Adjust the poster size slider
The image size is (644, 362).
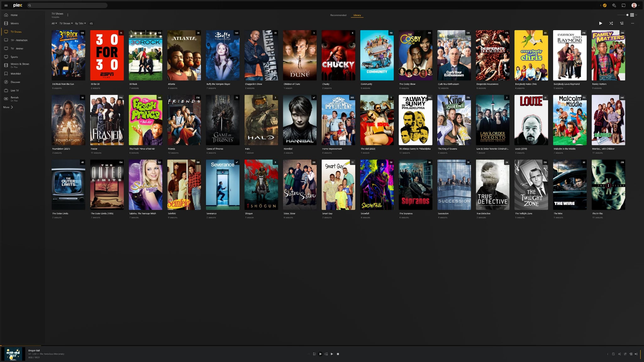coord(627,15)
